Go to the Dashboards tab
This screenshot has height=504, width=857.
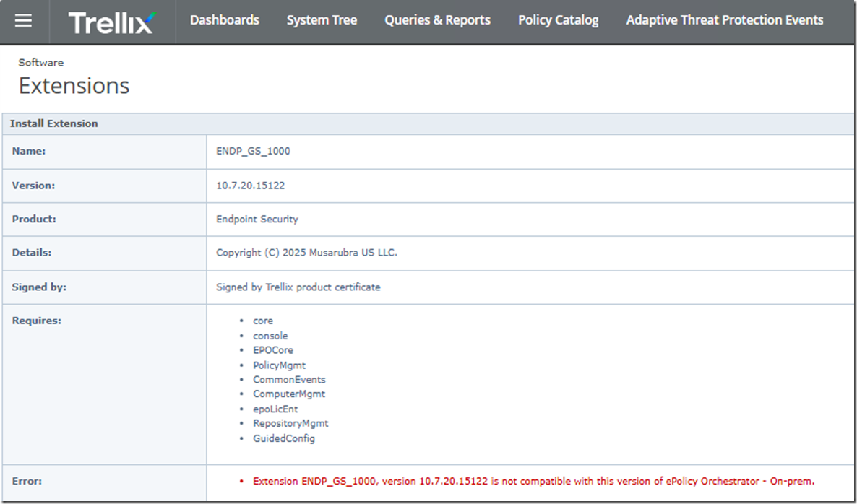point(224,20)
